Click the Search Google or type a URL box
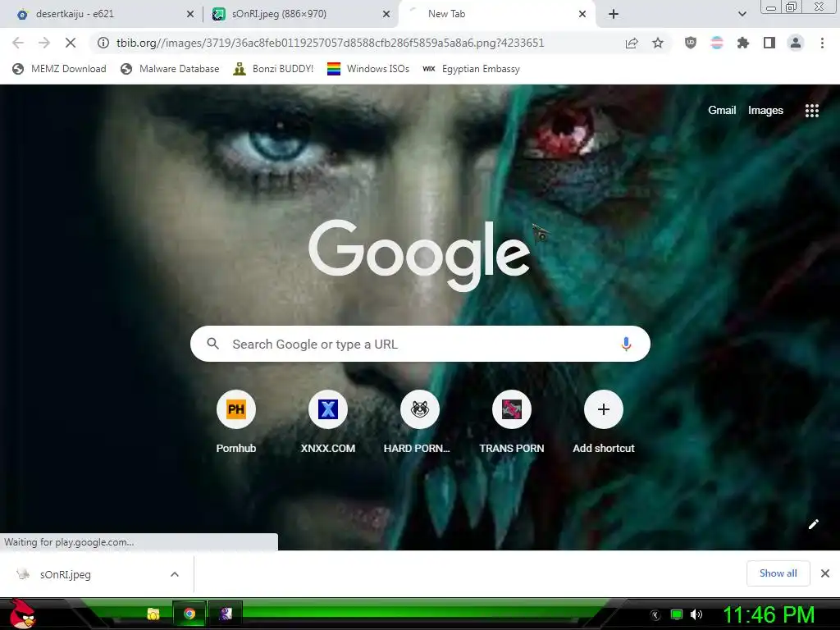840x630 pixels. click(421, 344)
